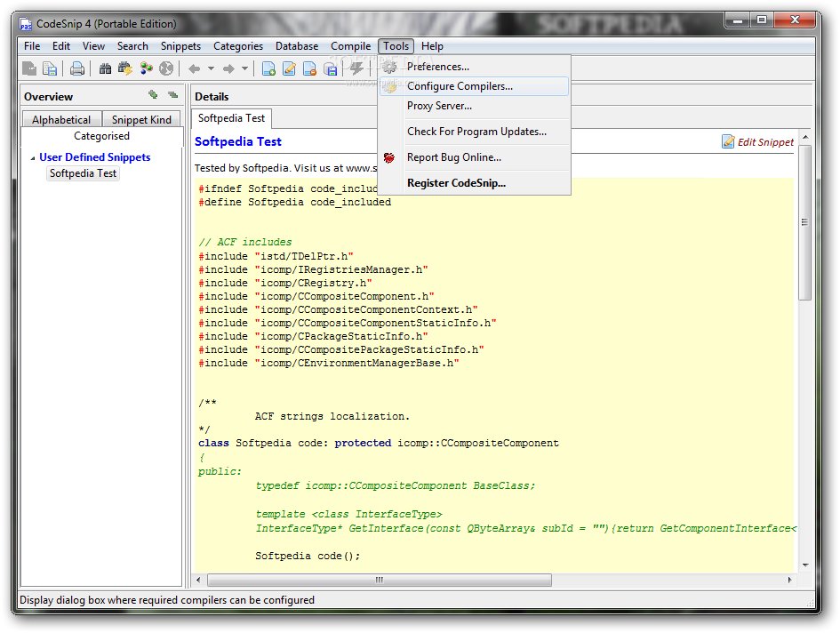Open the Forward history dropdown arrow

244,68
